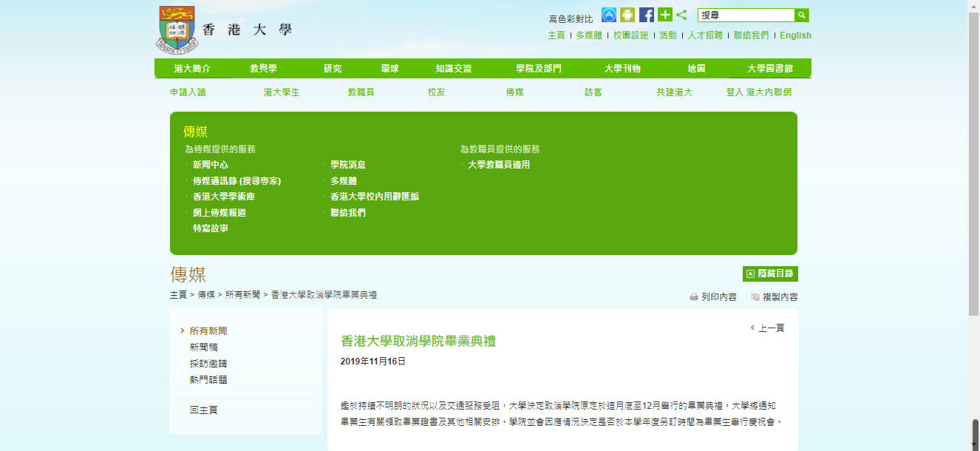Open the 知識交流 menu
This screenshot has width=980, height=451.
click(454, 69)
